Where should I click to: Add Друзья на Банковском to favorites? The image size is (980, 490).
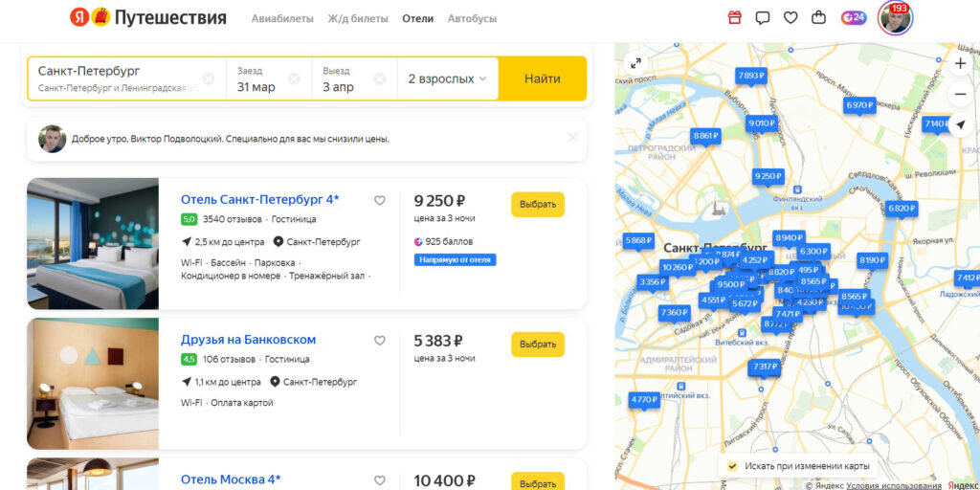(x=379, y=341)
